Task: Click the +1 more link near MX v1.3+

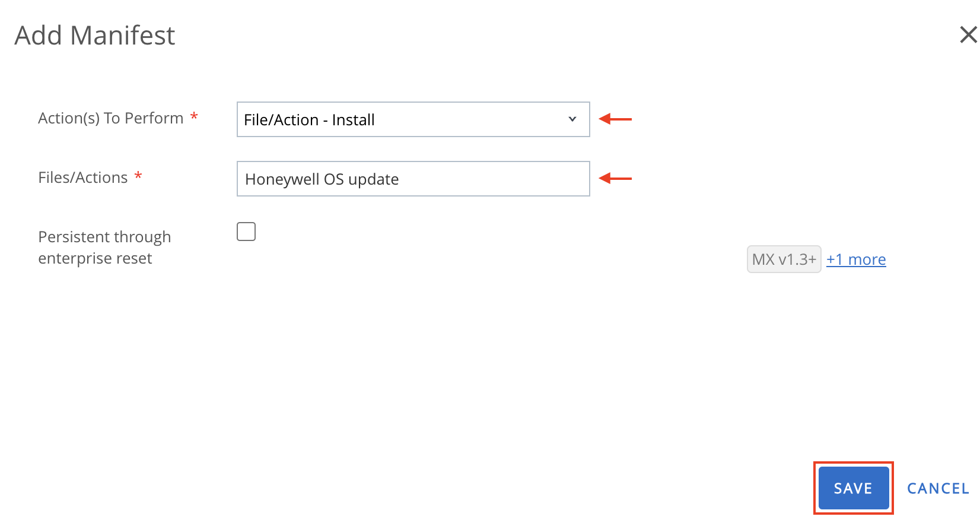Action: pos(856,259)
